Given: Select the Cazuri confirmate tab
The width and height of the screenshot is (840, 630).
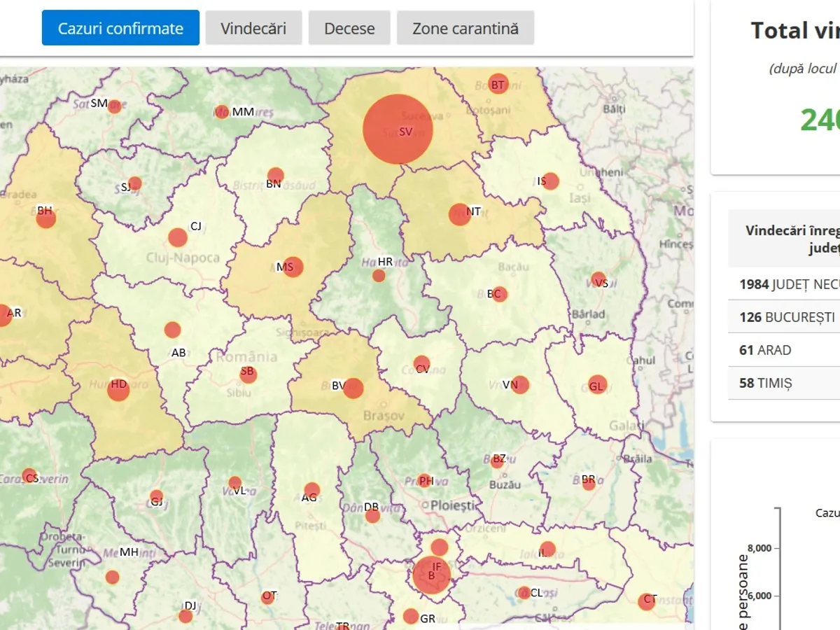Looking at the screenshot, I should (x=120, y=28).
